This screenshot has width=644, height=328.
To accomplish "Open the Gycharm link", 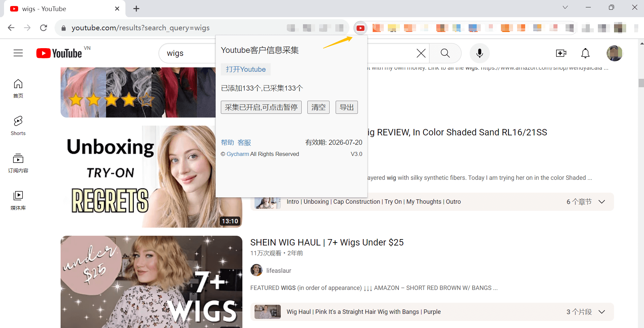I will (x=238, y=154).
